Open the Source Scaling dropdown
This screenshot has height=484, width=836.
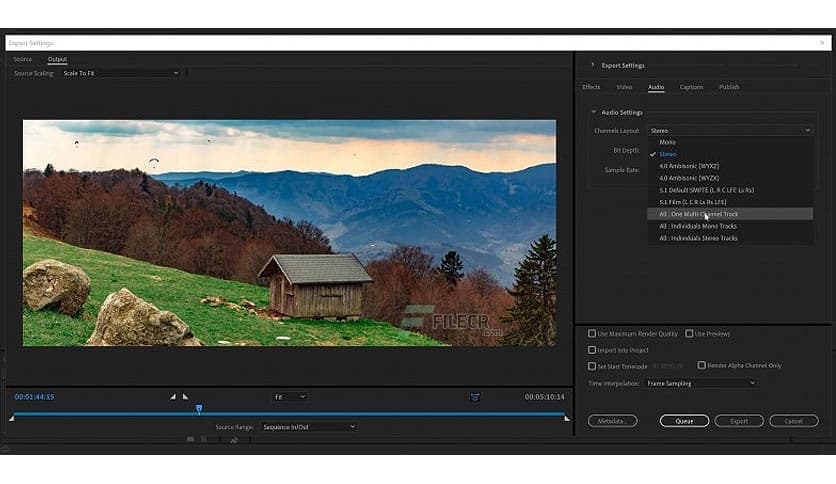pyautogui.click(x=120, y=73)
